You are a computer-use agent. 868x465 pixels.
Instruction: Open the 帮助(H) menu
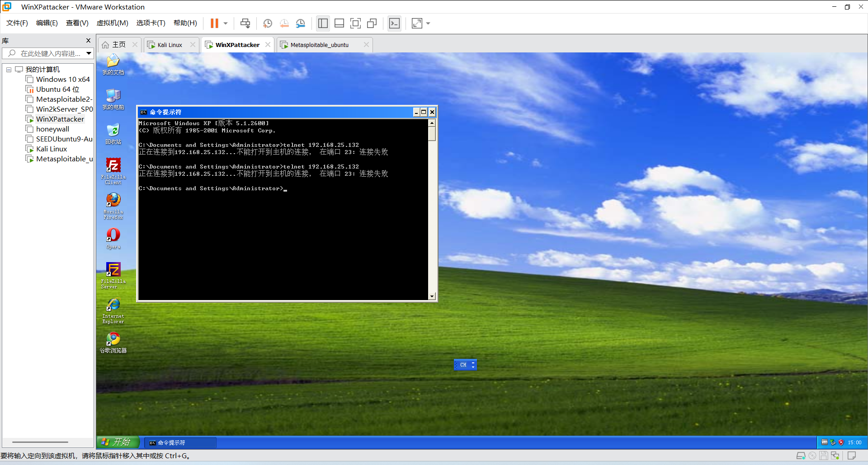pyautogui.click(x=185, y=23)
